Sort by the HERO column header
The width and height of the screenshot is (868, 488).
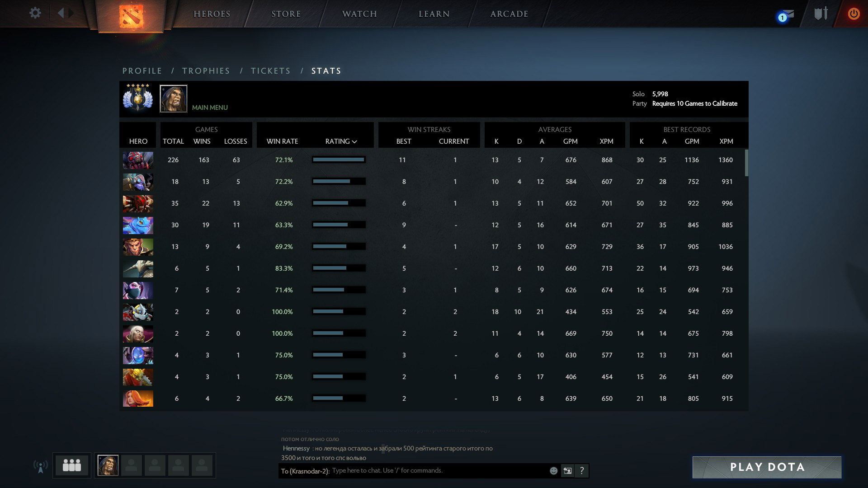click(x=138, y=141)
